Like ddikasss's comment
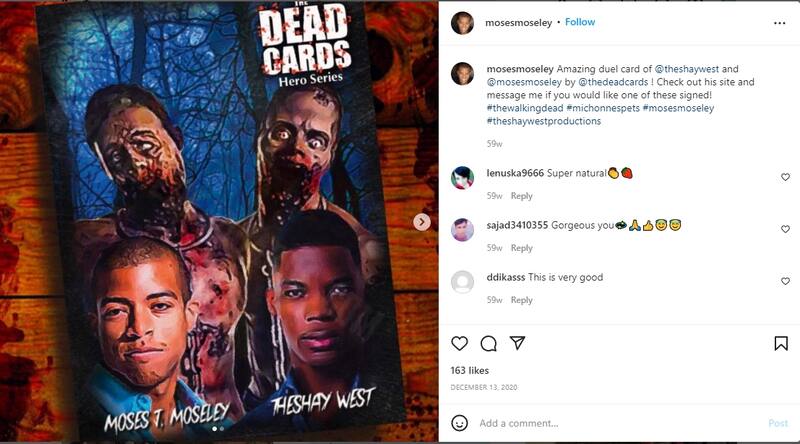The image size is (800, 444). (x=785, y=281)
